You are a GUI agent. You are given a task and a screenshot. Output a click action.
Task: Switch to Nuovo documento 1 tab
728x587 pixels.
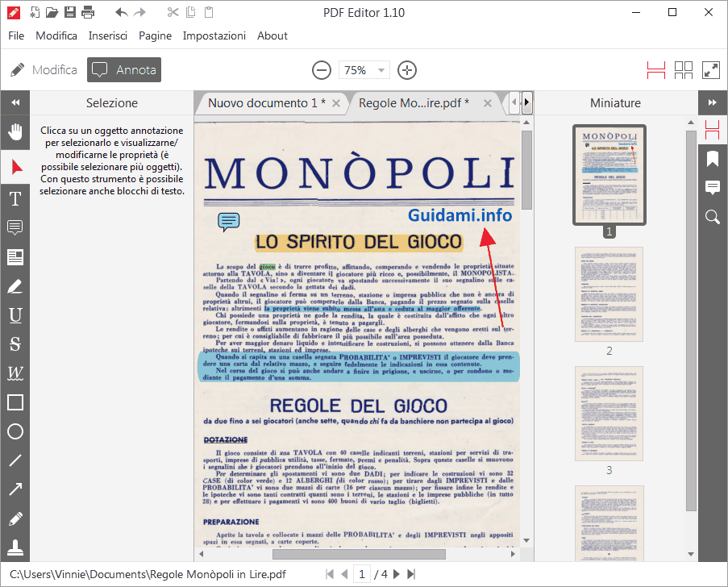click(267, 103)
